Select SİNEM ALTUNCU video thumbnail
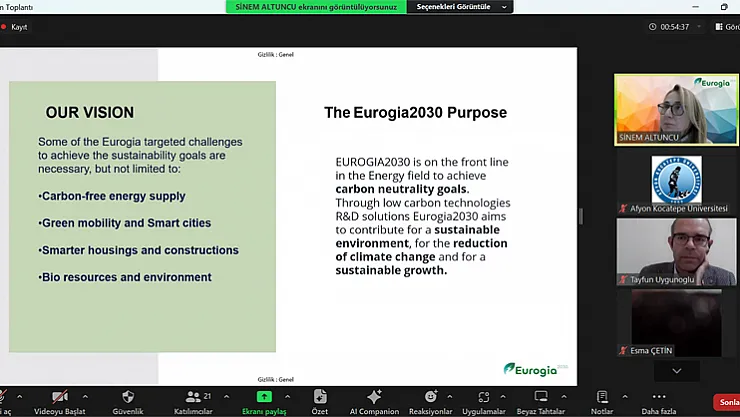Image resolution: width=740 pixels, height=417 pixels. (x=676, y=109)
